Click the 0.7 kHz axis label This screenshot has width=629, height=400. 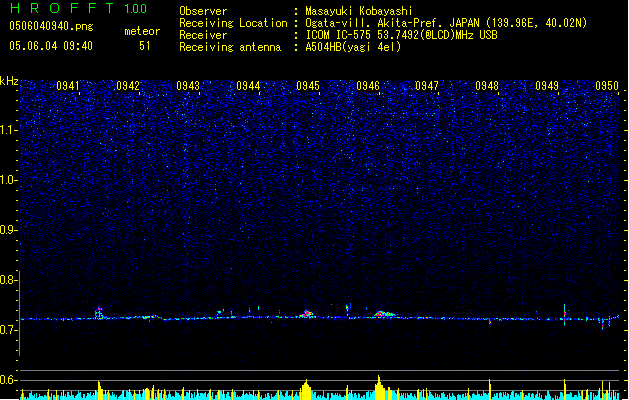click(x=9, y=330)
